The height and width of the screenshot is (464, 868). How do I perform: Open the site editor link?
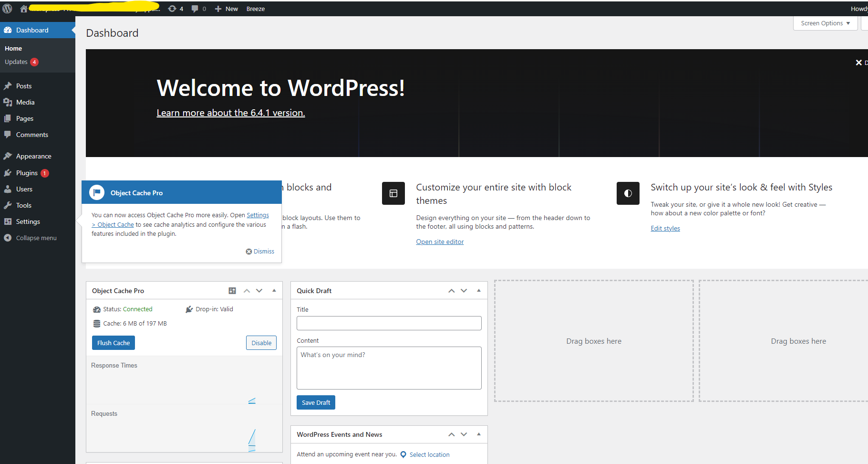coord(440,242)
